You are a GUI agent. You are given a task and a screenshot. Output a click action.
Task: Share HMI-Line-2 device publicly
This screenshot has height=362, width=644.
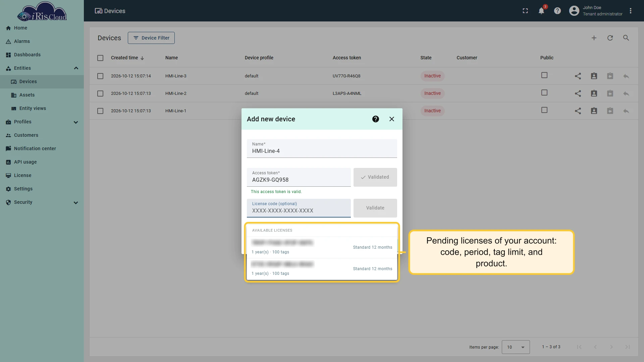578,94
